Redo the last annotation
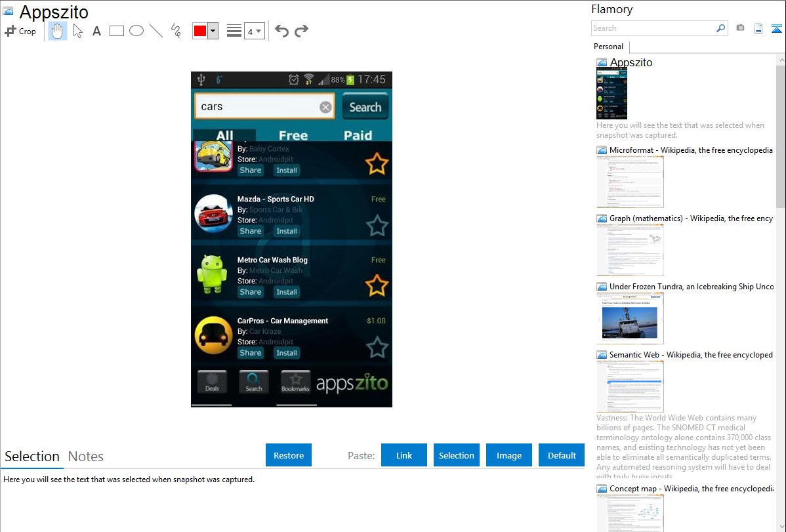The height and width of the screenshot is (532, 786). (301, 31)
